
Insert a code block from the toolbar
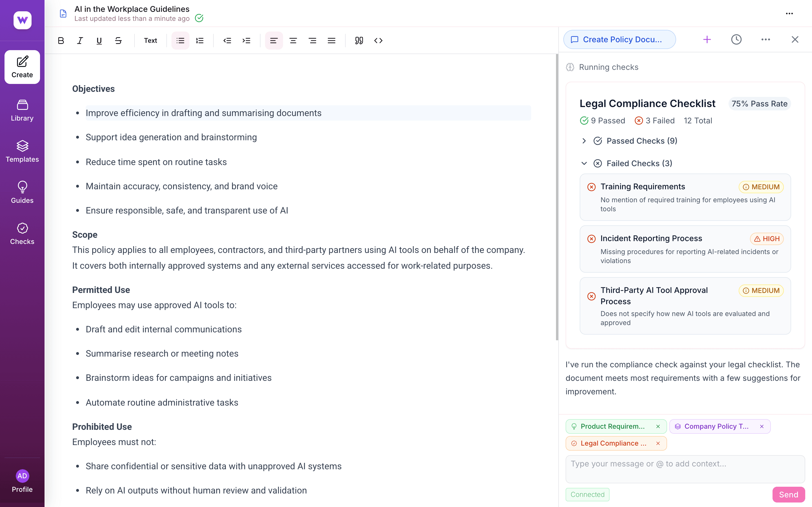click(x=378, y=40)
